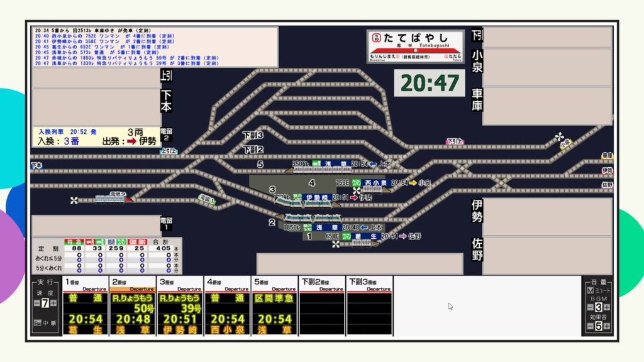Screen dimensions: 644x362
Task: Decrease the 速度 simulation speed with minus
Action: (36, 304)
